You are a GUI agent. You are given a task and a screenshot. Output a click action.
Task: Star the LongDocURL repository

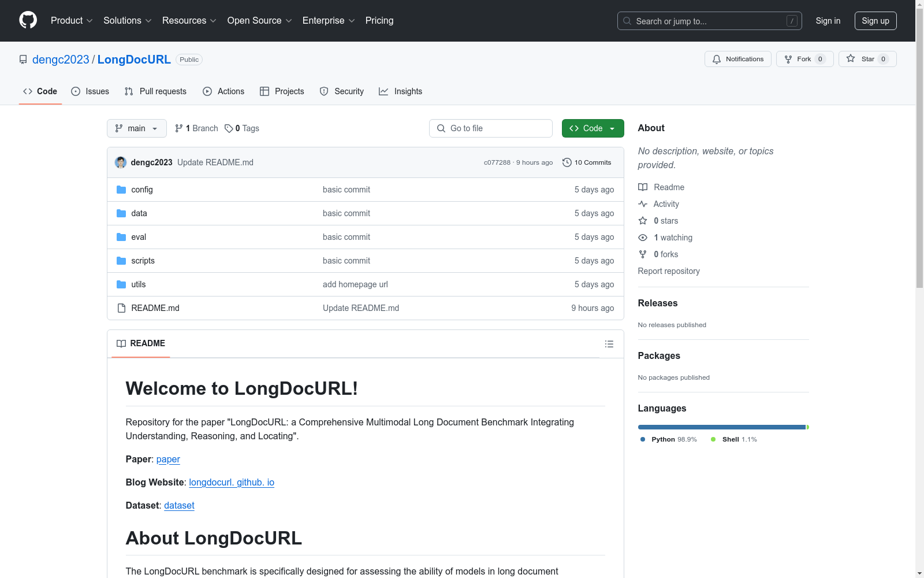(x=867, y=59)
